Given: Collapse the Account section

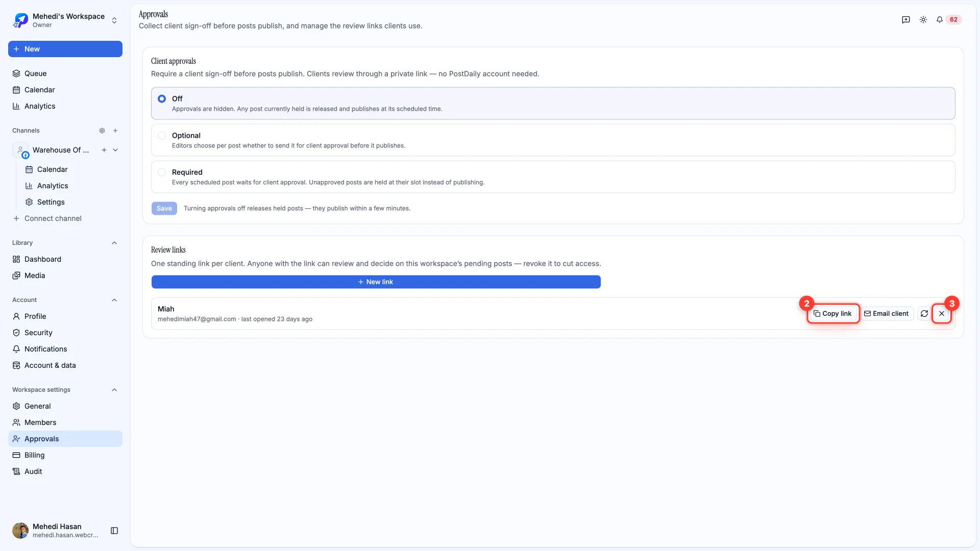Looking at the screenshot, I should (114, 300).
